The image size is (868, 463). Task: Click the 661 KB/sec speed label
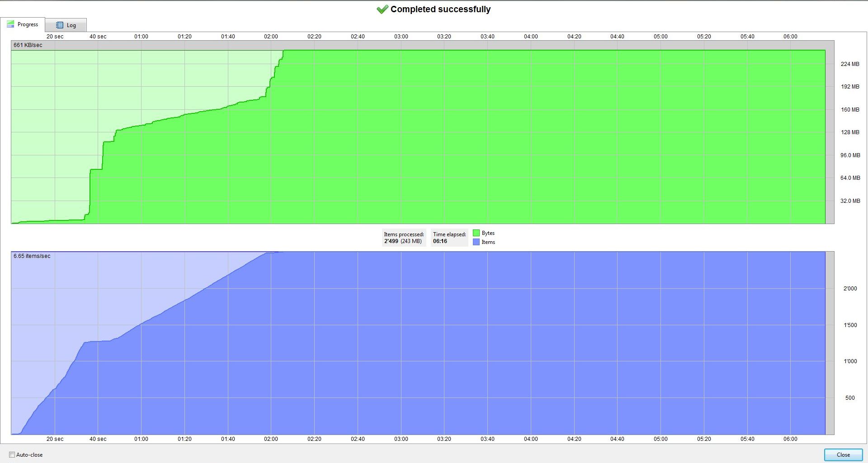[28, 45]
